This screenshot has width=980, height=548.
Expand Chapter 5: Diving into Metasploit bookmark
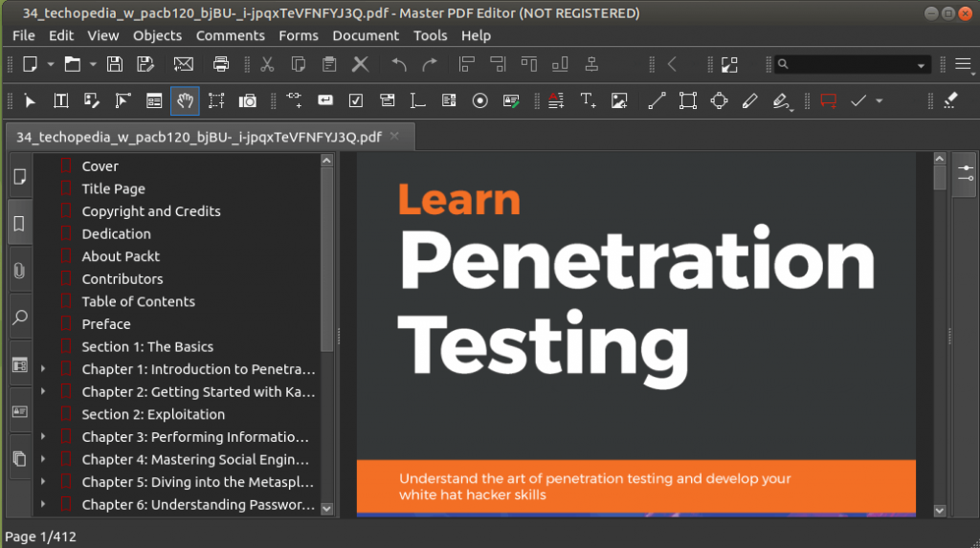pyautogui.click(x=43, y=482)
